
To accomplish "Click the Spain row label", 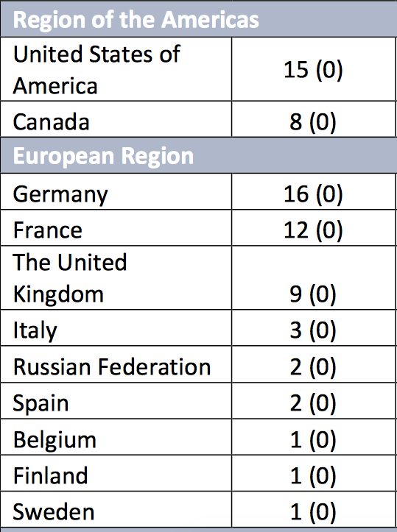I will point(116,401).
